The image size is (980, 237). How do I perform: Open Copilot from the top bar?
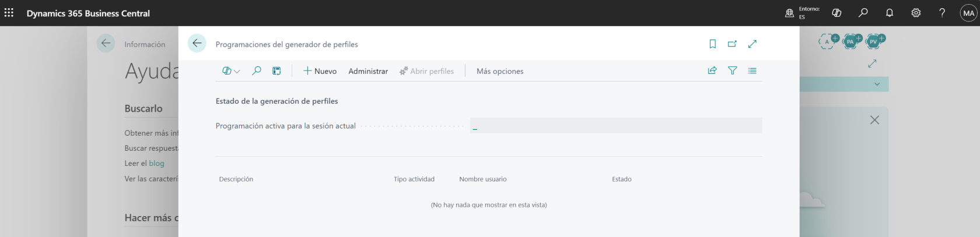tap(836, 13)
